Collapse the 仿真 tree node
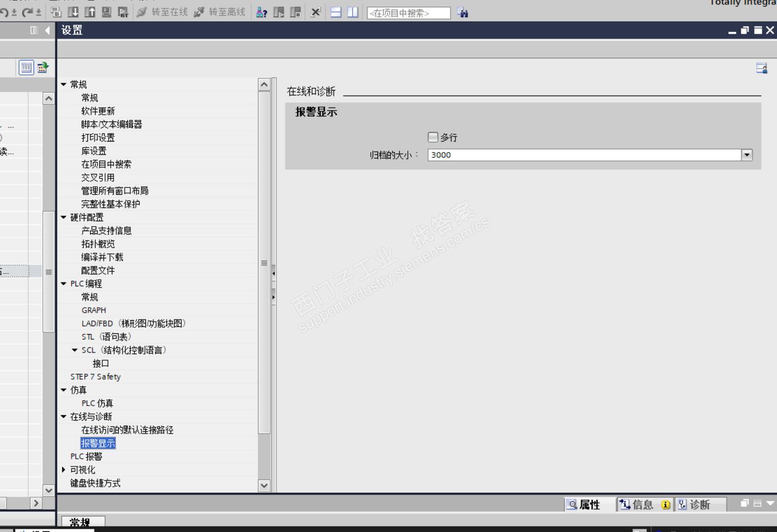This screenshot has width=777, height=532. [x=63, y=390]
